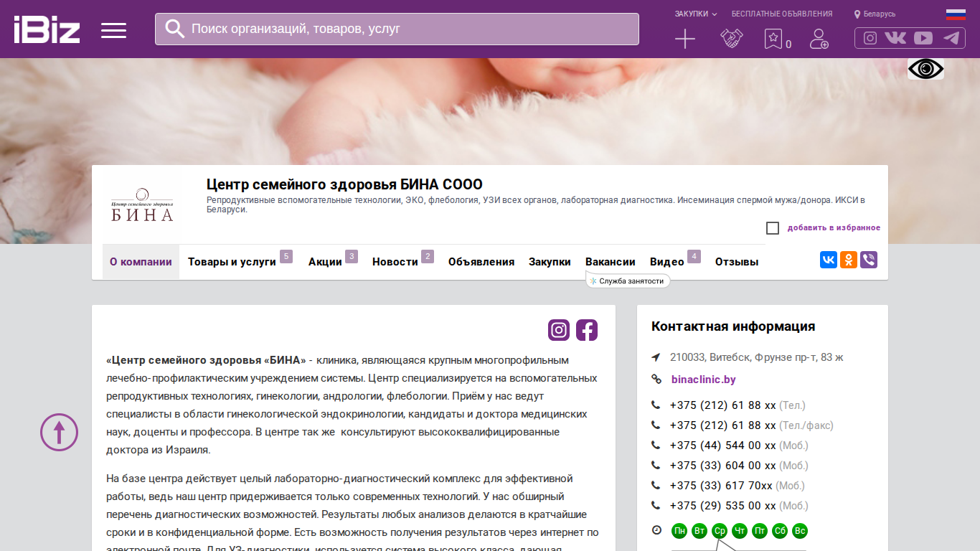Select the Пт weekday circle

(x=760, y=531)
